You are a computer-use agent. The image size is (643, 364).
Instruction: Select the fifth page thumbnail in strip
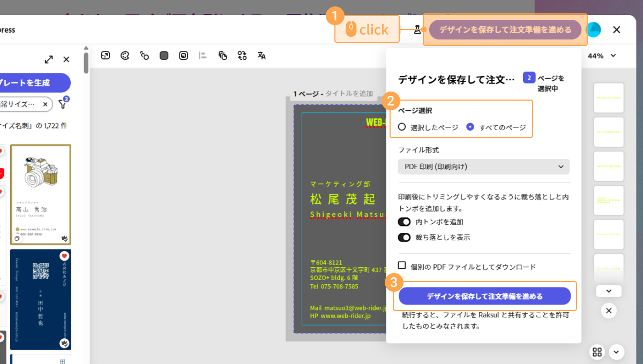[609, 234]
